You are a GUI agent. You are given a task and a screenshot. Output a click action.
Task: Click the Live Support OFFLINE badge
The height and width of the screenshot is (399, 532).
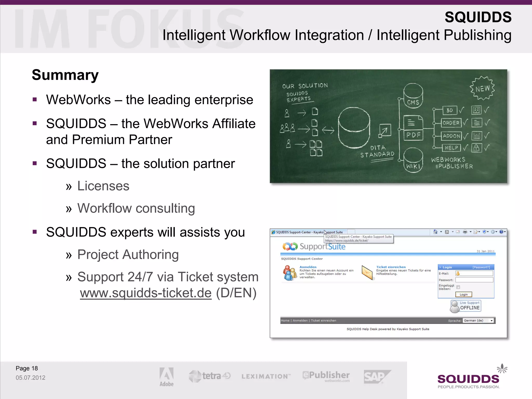click(465, 306)
